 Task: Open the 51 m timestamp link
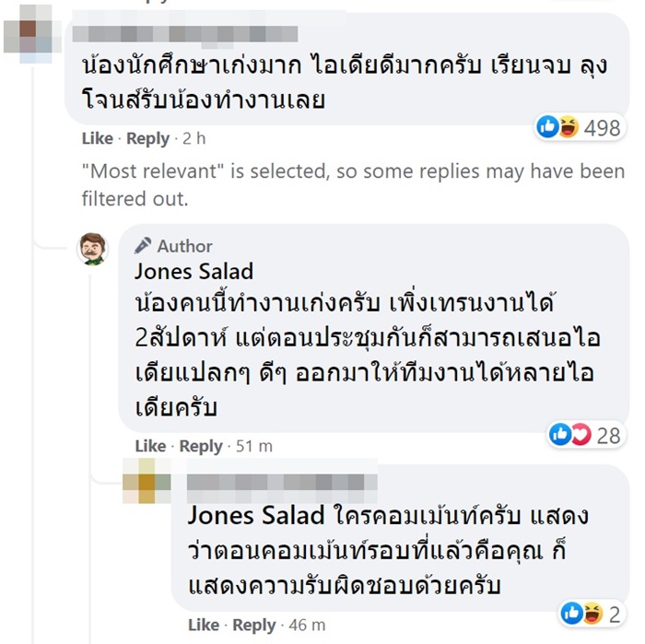click(x=252, y=446)
